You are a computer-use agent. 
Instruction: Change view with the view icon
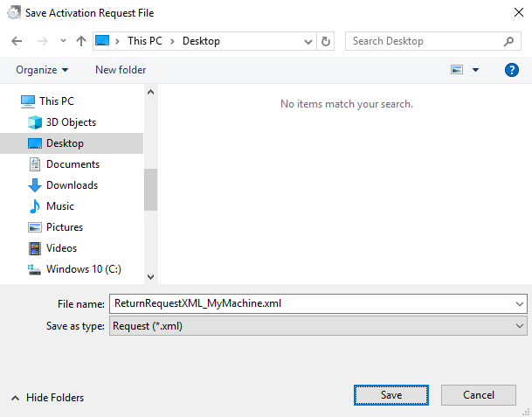point(457,70)
